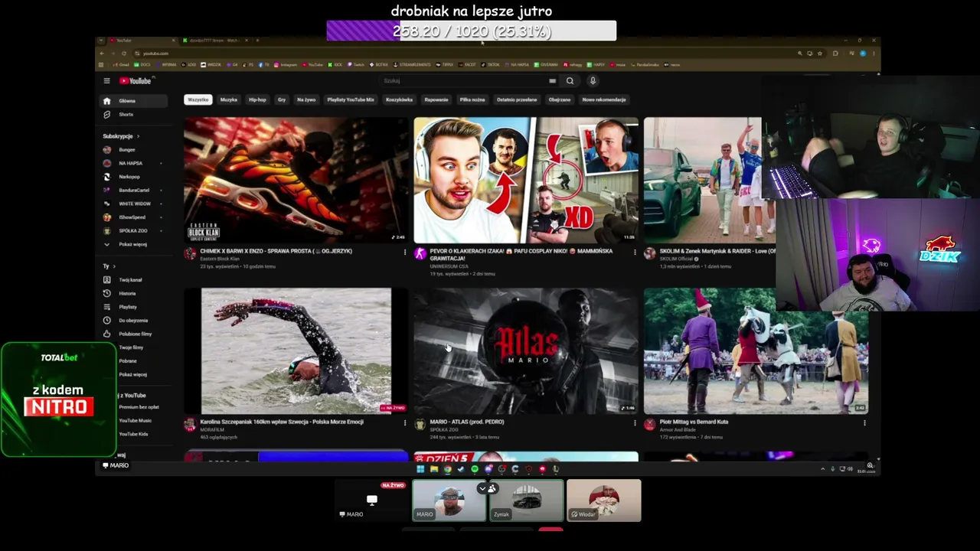
Task: Open SPÓŁKA ZOO subscription channel
Action: point(132,230)
